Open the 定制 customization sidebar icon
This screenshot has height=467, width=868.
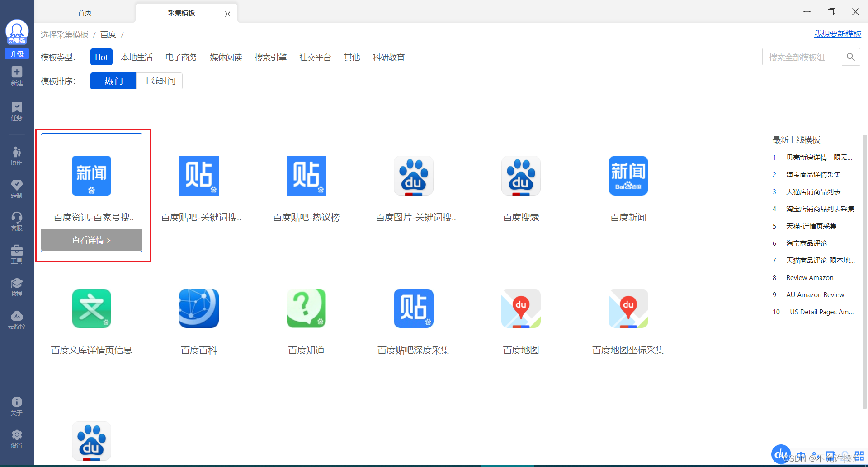pos(17,189)
